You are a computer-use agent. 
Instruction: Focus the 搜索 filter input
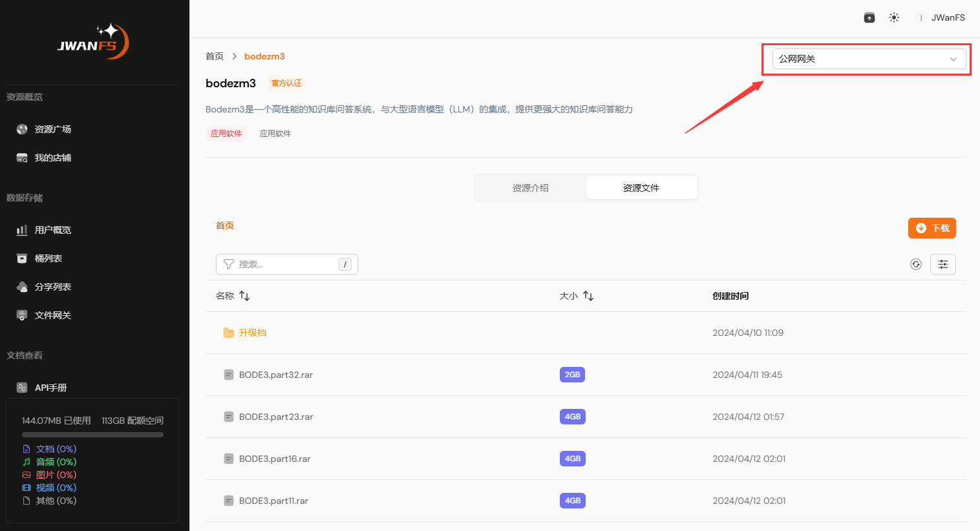pos(287,264)
